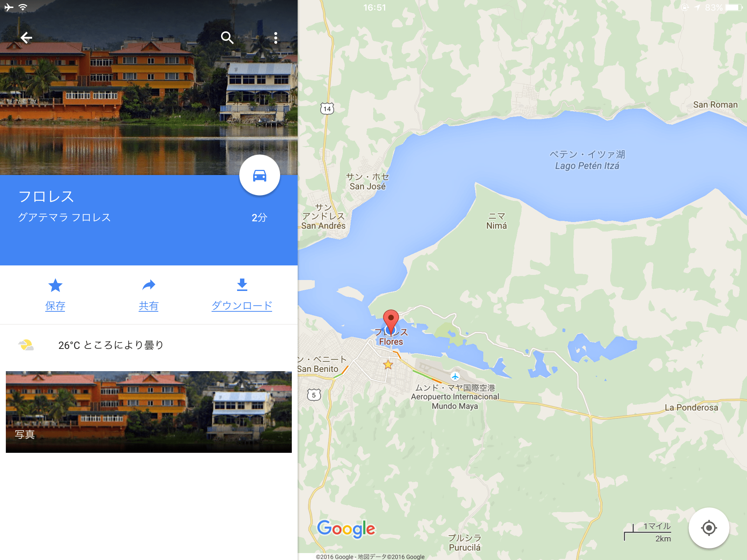Open the three-dot overflow menu

coord(276,38)
